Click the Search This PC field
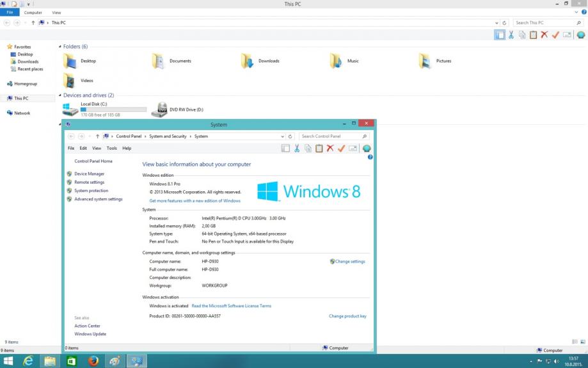 (x=548, y=23)
